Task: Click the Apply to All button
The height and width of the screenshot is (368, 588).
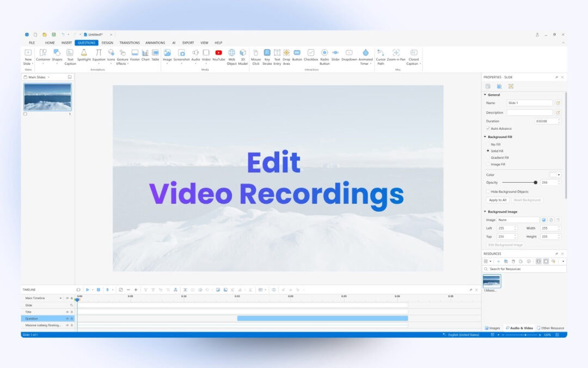Action: coord(498,200)
